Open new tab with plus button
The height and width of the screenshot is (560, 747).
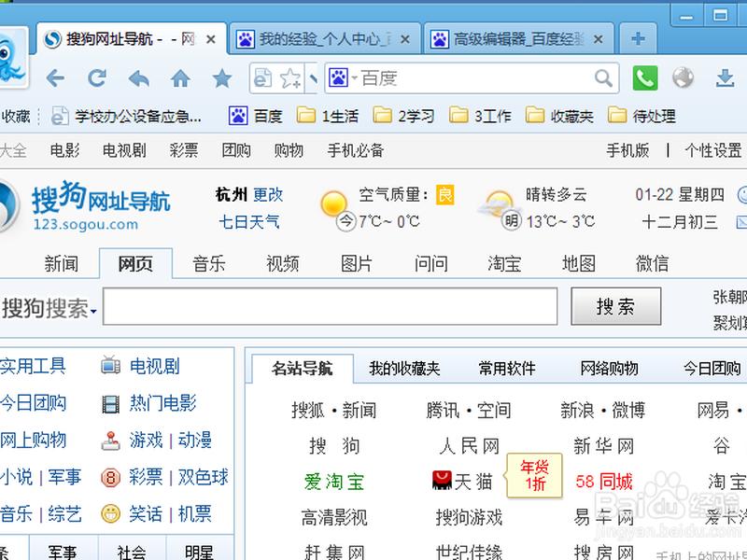639,38
